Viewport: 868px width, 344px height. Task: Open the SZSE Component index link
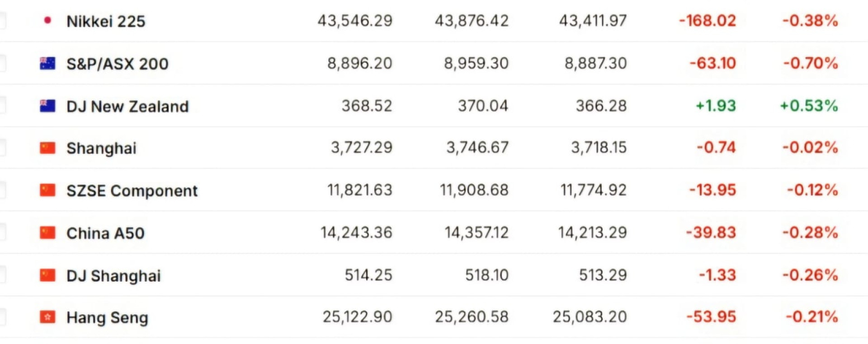(132, 191)
